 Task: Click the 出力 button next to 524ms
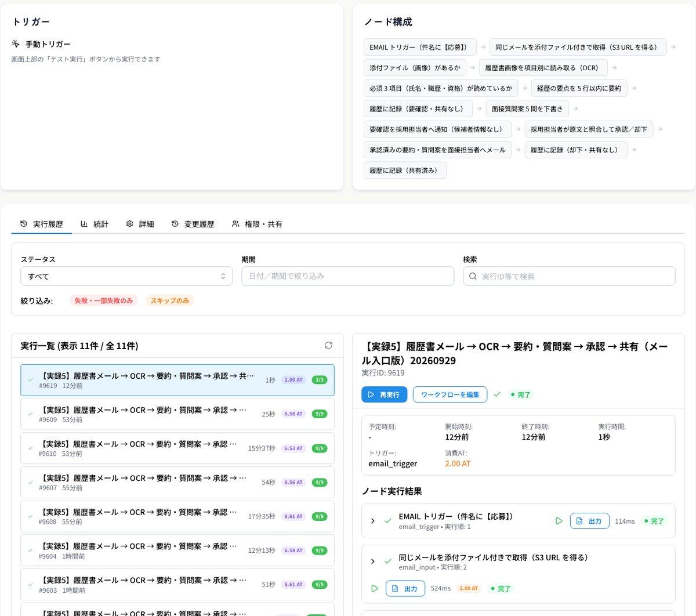[405, 588]
